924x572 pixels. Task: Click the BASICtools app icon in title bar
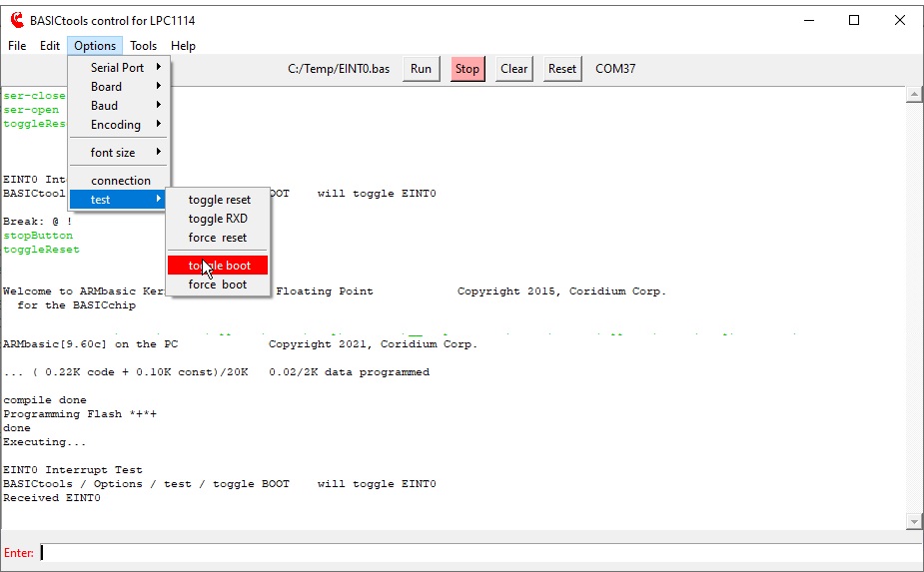pyautogui.click(x=16, y=20)
